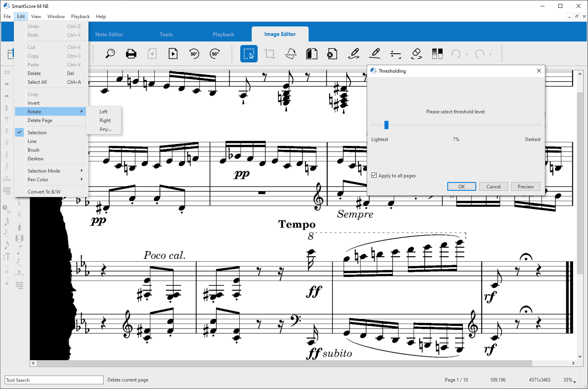588x389 pixels.
Task: Choose Deskew in Edit menu
Action: [x=51, y=159]
